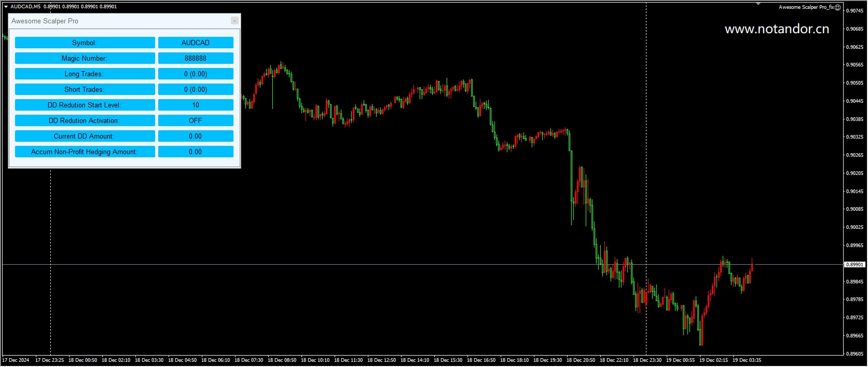Viewport: 868px width, 367px height.
Task: Click the Current DD Amount label
Action: pyautogui.click(x=85, y=136)
